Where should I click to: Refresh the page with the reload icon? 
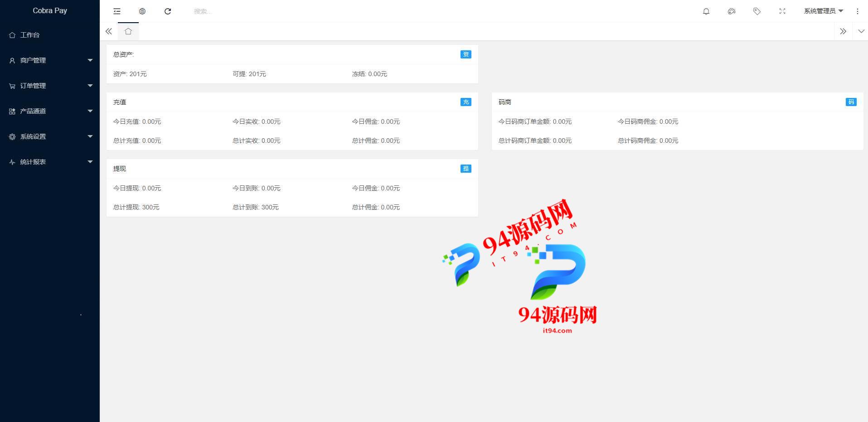click(168, 11)
